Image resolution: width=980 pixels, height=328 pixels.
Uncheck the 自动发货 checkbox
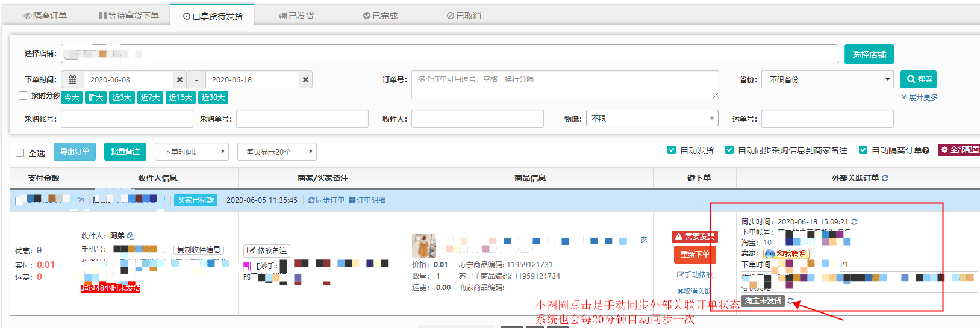672,150
